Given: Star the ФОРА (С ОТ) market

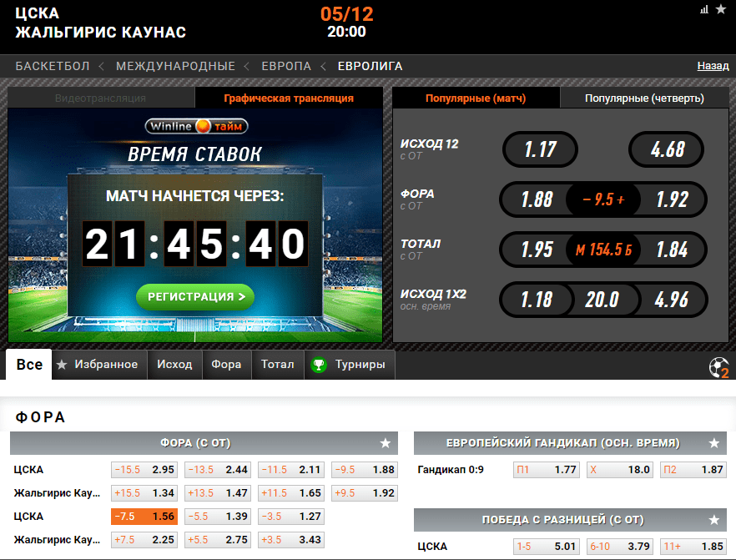Looking at the screenshot, I should [x=386, y=443].
